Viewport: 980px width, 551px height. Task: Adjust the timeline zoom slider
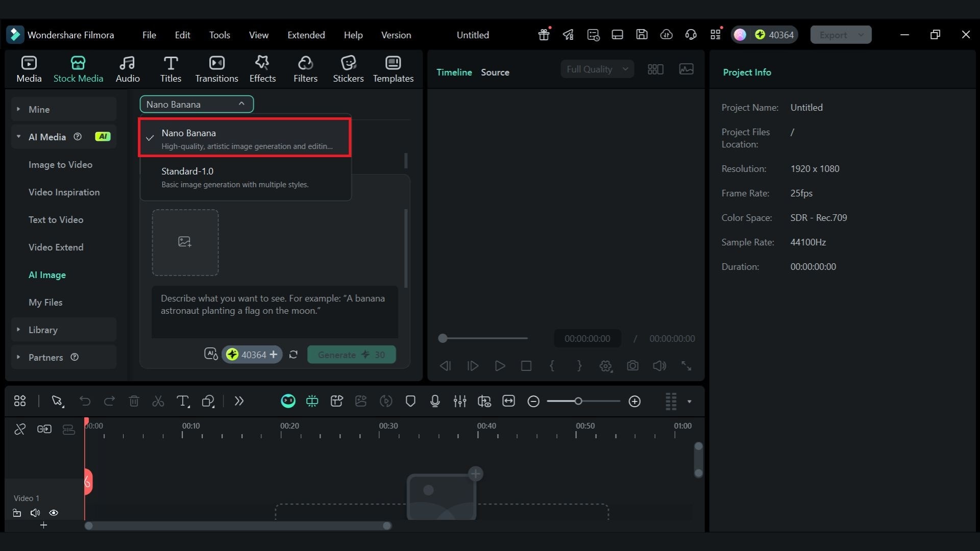pos(578,402)
